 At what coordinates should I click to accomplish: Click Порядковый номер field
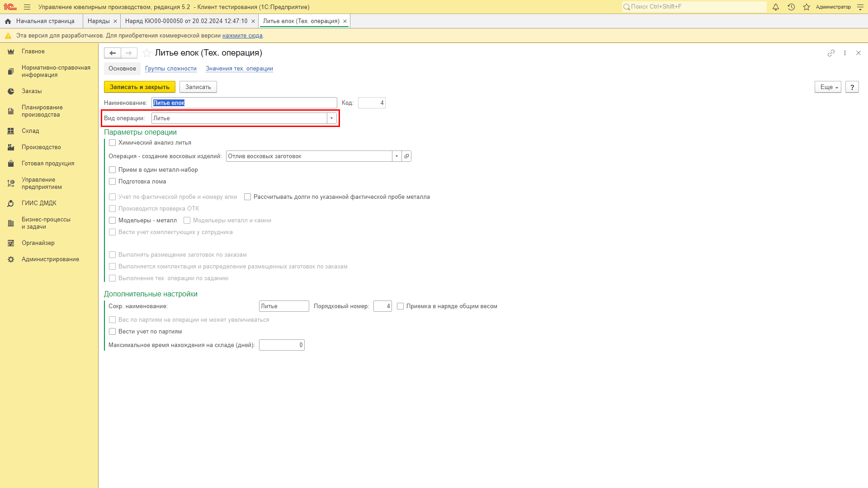tap(382, 306)
